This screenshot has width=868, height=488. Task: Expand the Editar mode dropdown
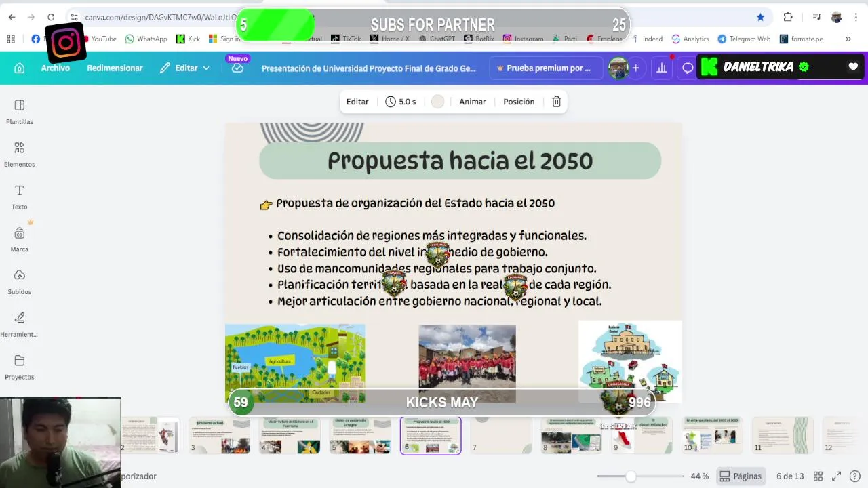(184, 68)
